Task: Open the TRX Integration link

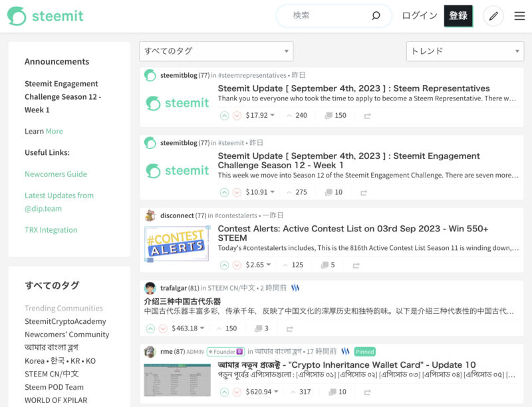Action: (x=51, y=230)
